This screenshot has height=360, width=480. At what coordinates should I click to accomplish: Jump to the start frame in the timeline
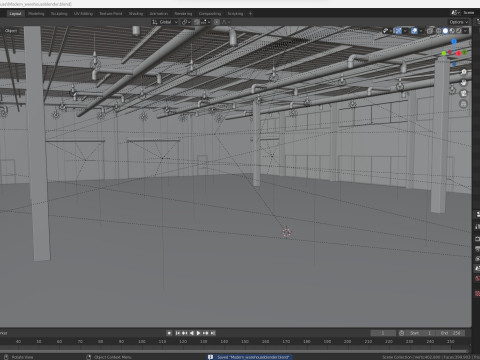pos(178,333)
